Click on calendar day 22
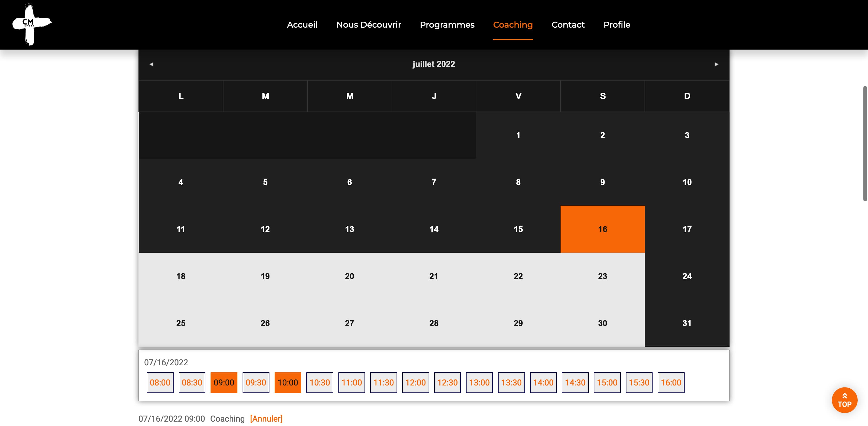The width and height of the screenshot is (868, 426). click(x=518, y=276)
